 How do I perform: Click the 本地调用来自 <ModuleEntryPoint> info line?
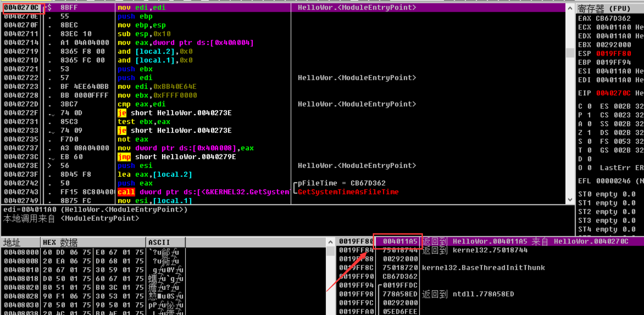pyautogui.click(x=71, y=218)
